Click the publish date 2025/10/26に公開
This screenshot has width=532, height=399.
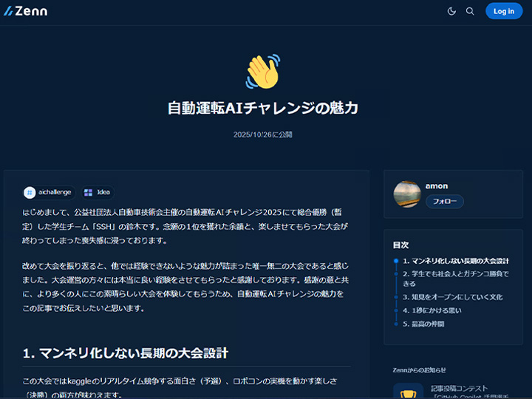pyautogui.click(x=263, y=134)
